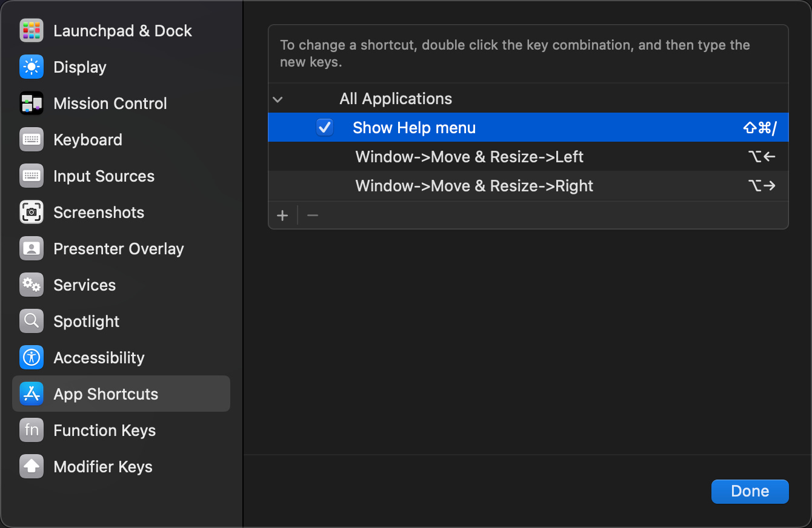
Task: Open the Accessibility category label
Action: pos(99,358)
